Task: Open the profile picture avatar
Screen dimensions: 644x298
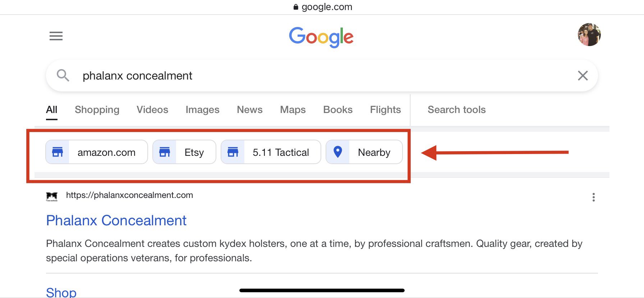Action: (x=589, y=35)
